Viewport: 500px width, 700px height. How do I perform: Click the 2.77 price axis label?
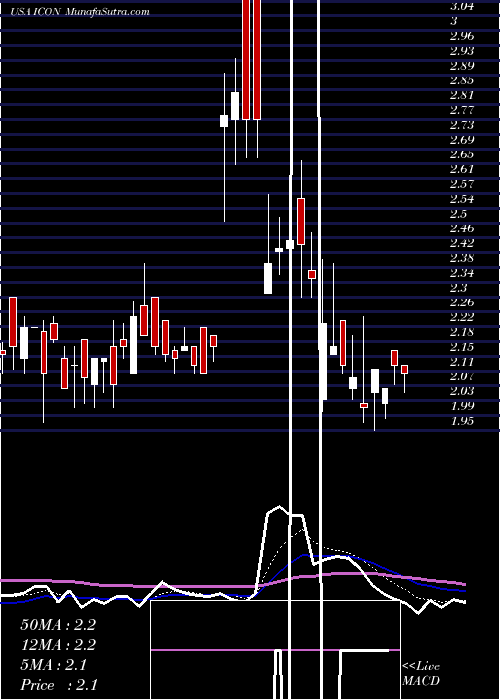coord(462,110)
